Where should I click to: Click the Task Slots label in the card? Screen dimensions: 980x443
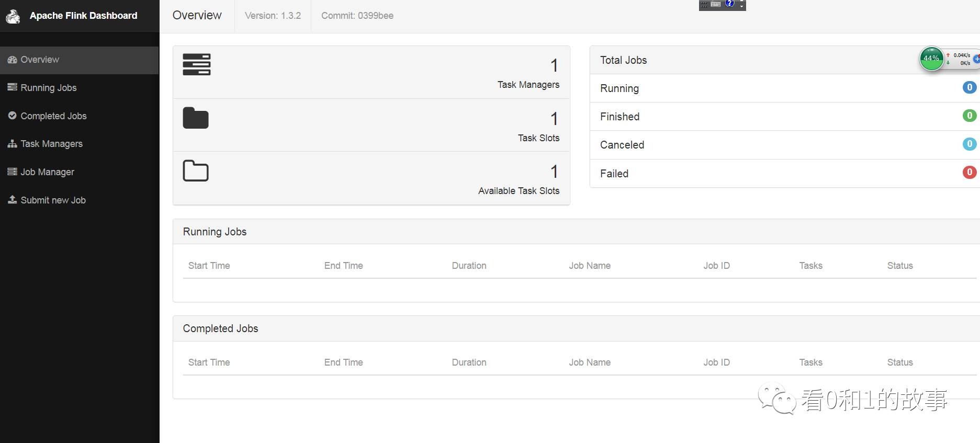[x=539, y=138]
